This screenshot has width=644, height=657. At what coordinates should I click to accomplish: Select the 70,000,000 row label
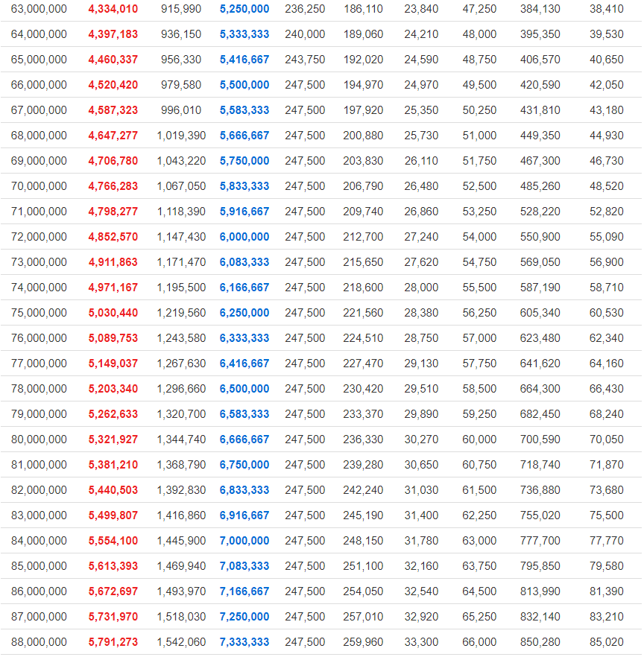(39, 186)
